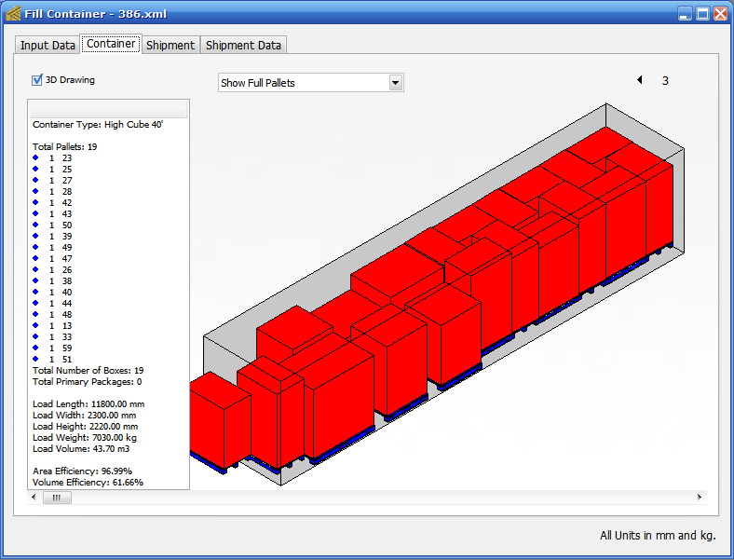The height and width of the screenshot is (560, 734).
Task: Minimize the Fill Container window
Action: 685,14
